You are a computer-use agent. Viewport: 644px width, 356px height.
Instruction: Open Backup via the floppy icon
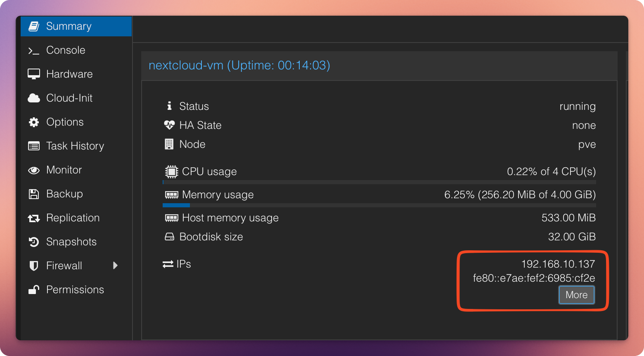click(34, 194)
